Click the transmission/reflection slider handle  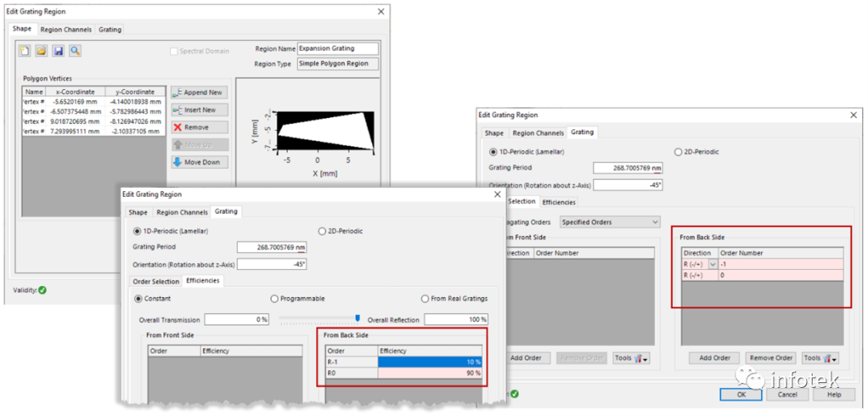(x=358, y=318)
